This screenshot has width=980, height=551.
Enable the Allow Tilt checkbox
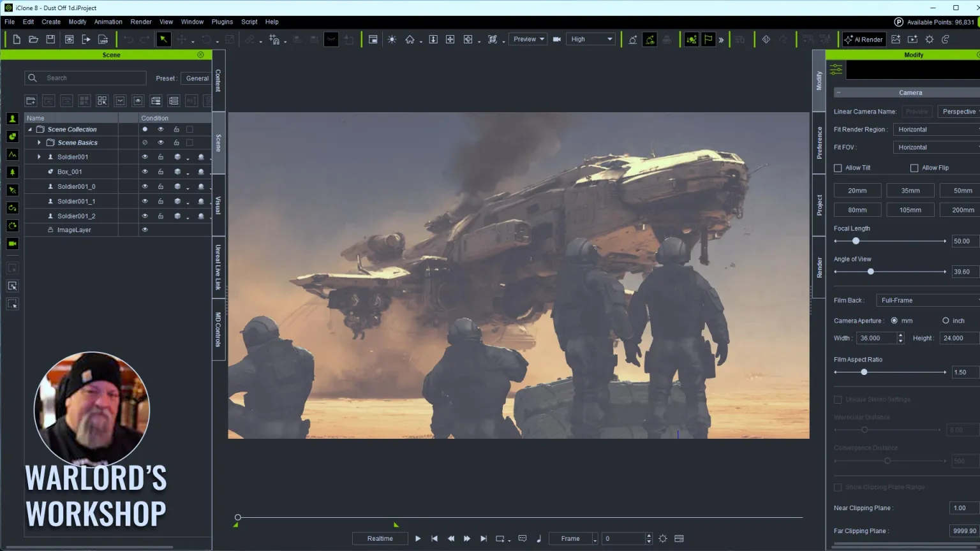[x=838, y=168]
